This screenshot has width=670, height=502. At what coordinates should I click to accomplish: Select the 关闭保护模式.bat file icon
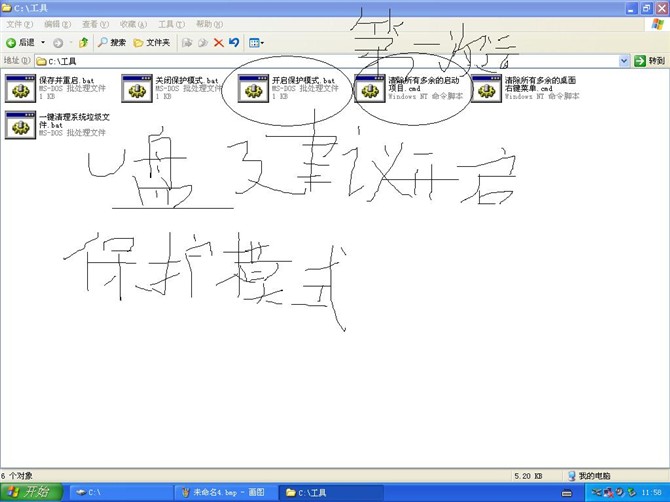(x=136, y=88)
